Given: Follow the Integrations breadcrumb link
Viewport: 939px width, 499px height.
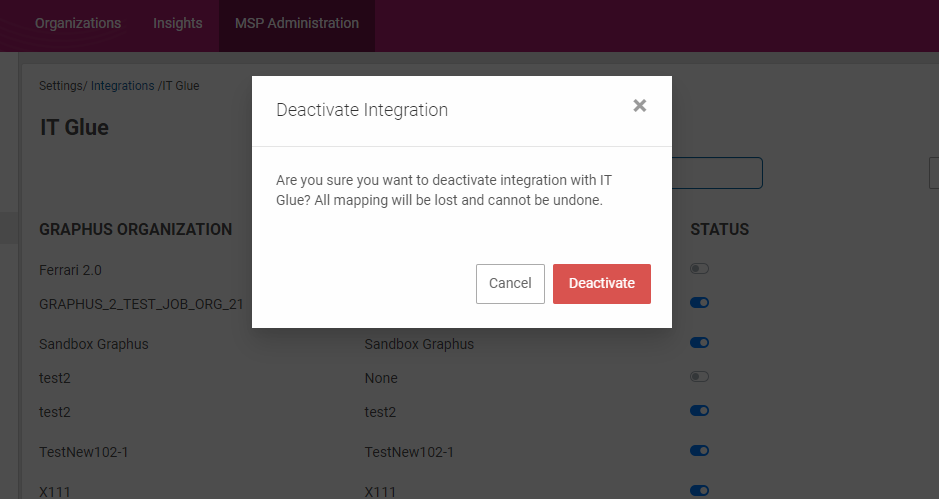Looking at the screenshot, I should 122,86.
